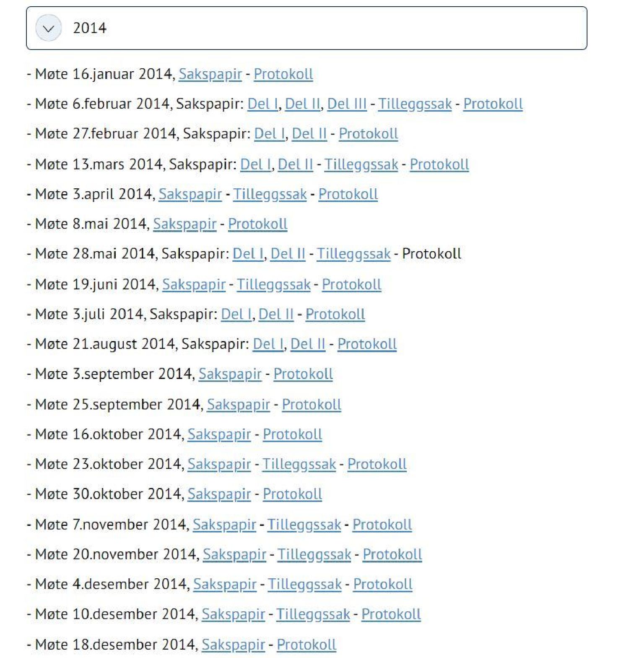Screen dimensions: 644x658
Task: Open Del II for 13.mars 2014 meeting
Action: [295, 164]
